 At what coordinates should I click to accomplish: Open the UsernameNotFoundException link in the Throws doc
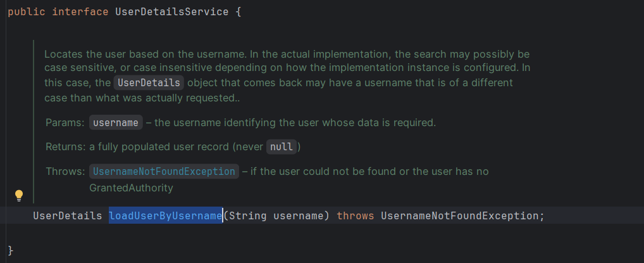[x=164, y=172]
